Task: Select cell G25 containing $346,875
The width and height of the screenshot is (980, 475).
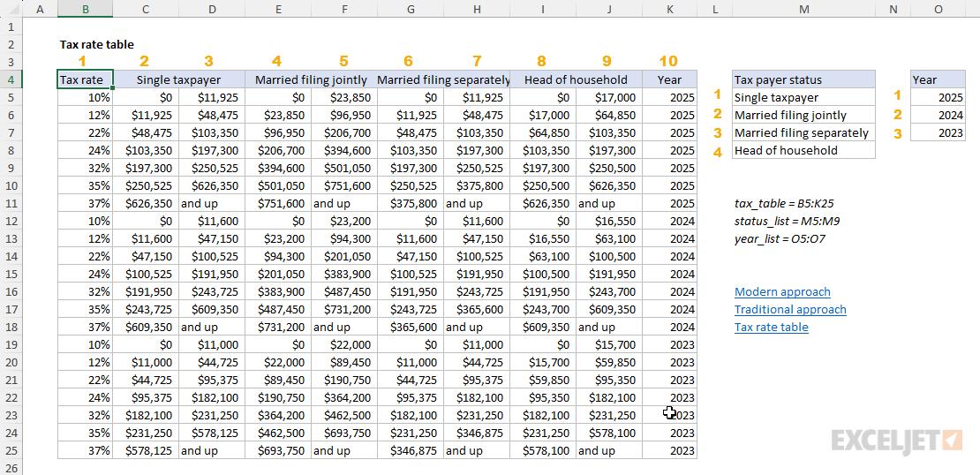Action: [411, 450]
